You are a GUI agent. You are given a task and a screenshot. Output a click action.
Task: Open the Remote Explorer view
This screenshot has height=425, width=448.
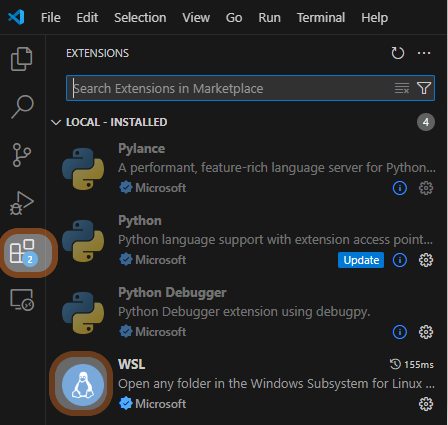pyautogui.click(x=22, y=300)
